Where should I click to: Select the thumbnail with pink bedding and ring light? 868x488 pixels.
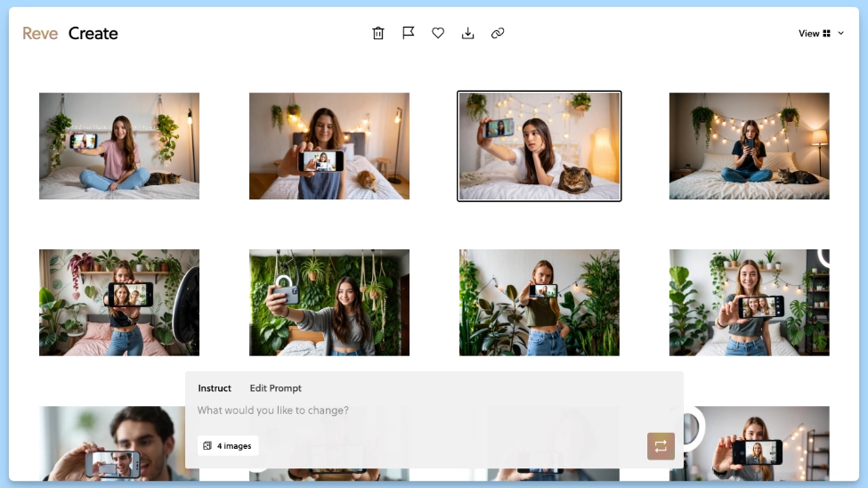119,303
